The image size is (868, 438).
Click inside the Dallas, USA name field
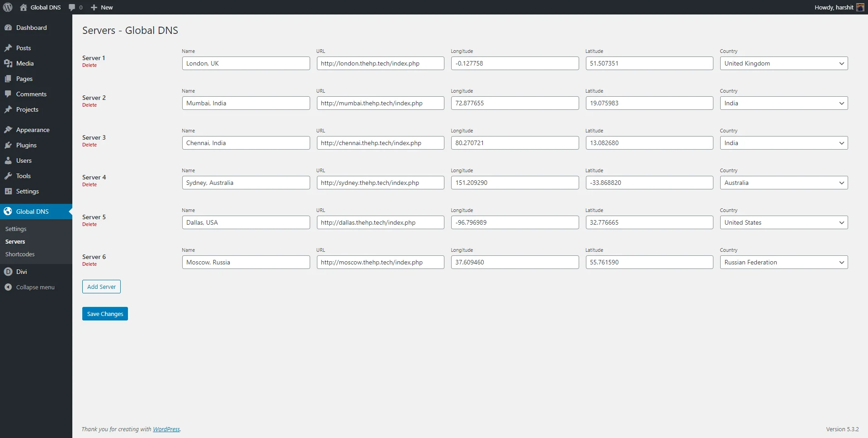click(x=245, y=222)
